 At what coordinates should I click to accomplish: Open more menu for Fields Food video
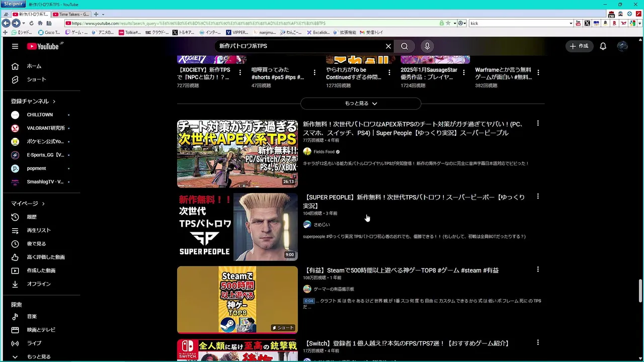(x=538, y=123)
